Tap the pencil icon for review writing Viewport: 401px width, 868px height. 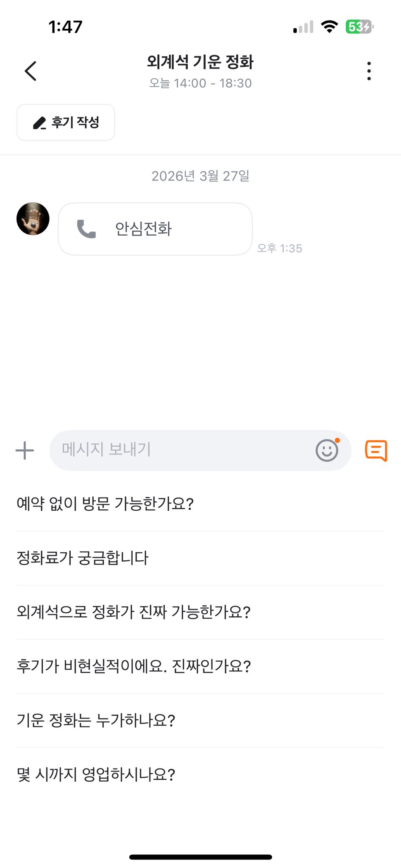click(x=39, y=123)
